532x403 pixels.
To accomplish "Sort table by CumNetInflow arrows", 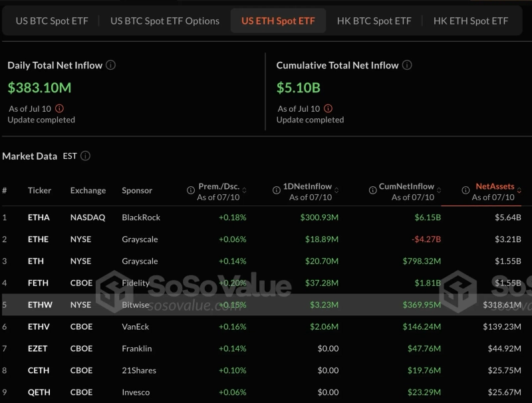I will tap(439, 188).
